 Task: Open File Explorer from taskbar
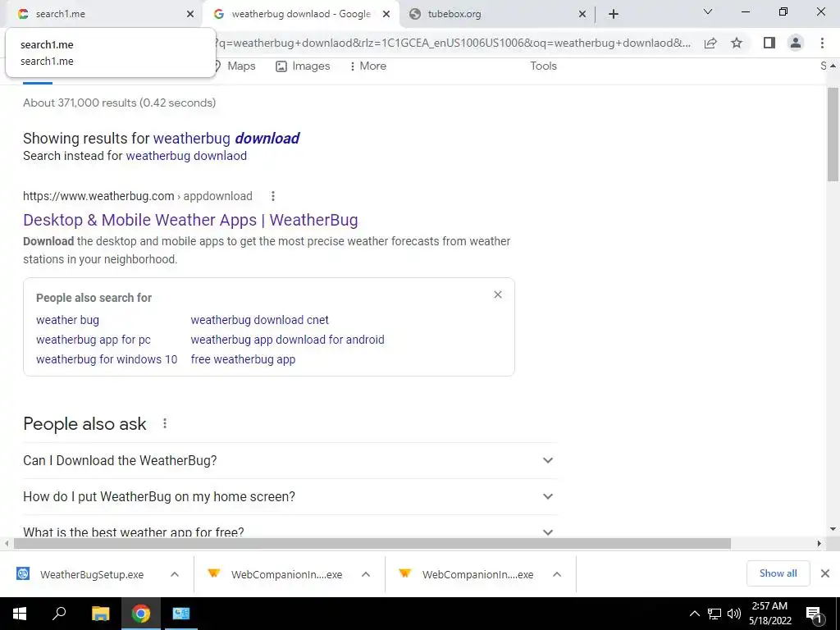point(100,614)
